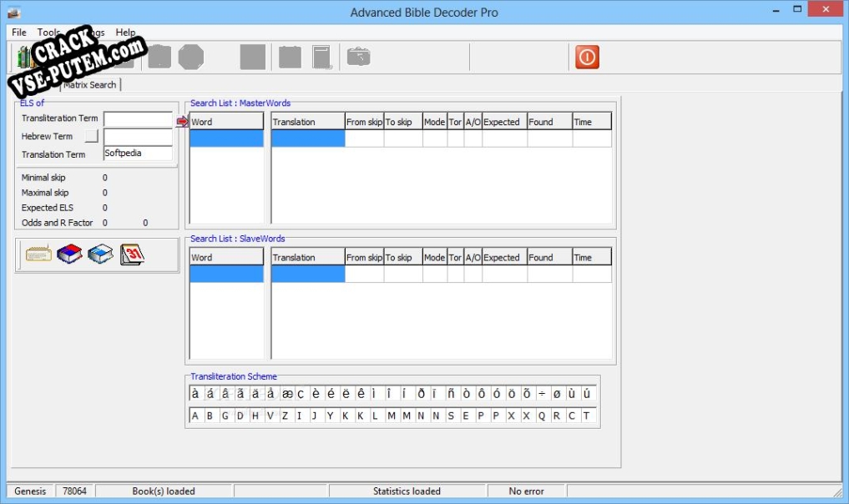Select the highlighted Translation cell in SlaveWords
Screen dimensions: 849x504
308,274
